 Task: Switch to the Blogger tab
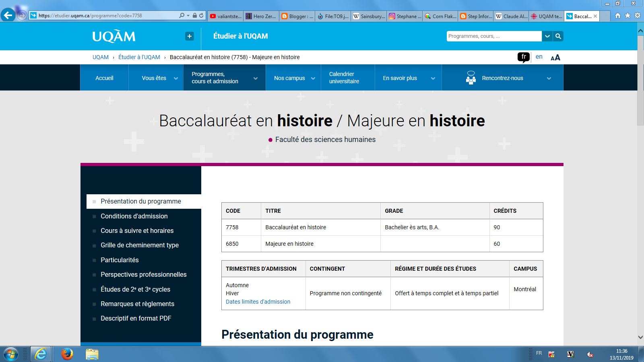pos(297,16)
